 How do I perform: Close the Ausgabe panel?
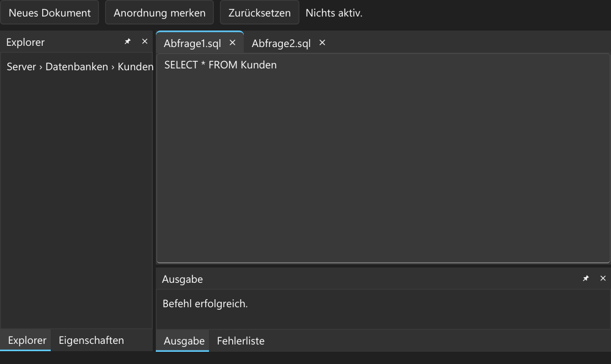(603, 278)
